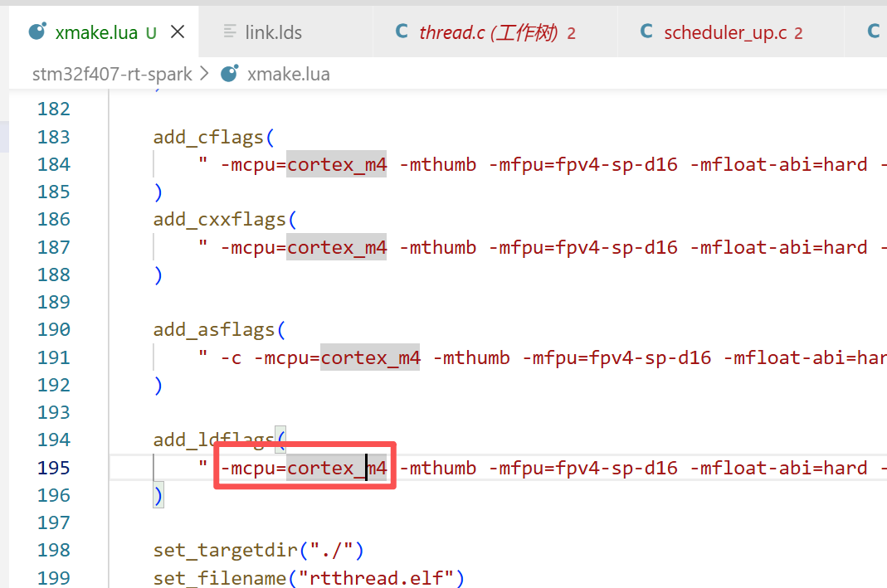Click '-mfpu=fpv4-sp-d16' on line 195
The image size is (887, 588).
pos(582,468)
